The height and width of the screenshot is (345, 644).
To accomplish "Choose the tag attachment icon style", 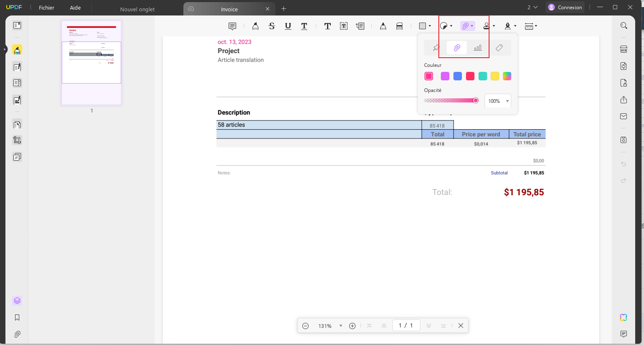I will pyautogui.click(x=499, y=48).
